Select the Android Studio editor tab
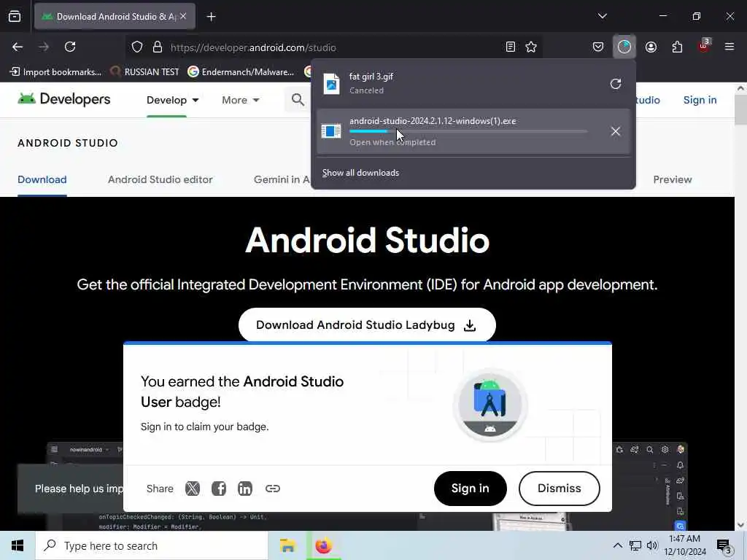 coord(160,179)
